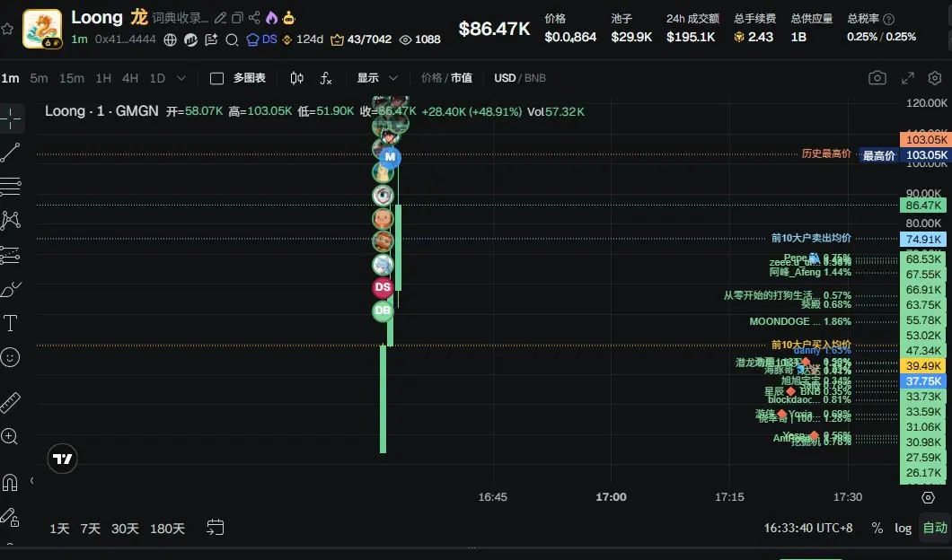Open the yellow robot bot icon
952x560 pixels.
(x=289, y=18)
